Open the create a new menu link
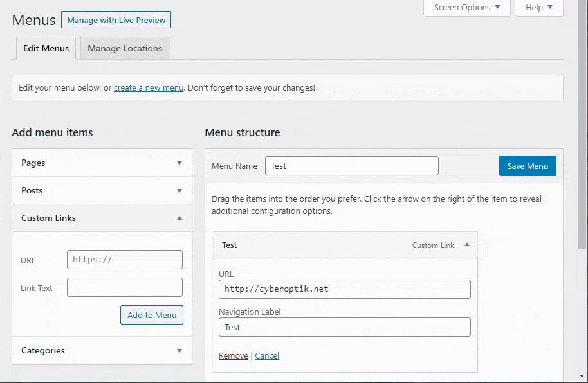 point(148,87)
